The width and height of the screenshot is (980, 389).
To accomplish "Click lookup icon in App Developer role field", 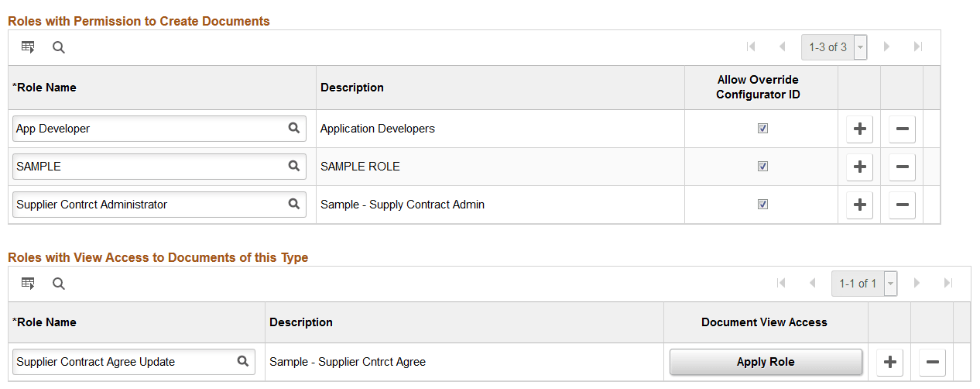I will [294, 129].
